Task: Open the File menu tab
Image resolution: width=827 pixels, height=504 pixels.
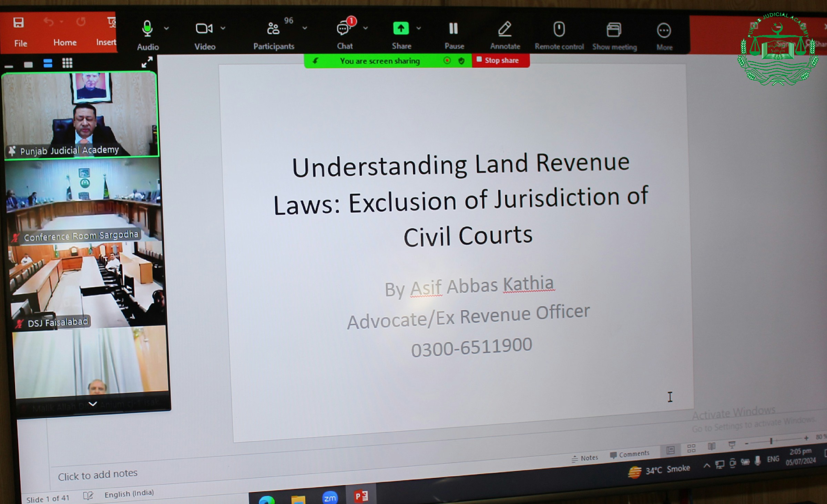Action: click(x=21, y=43)
